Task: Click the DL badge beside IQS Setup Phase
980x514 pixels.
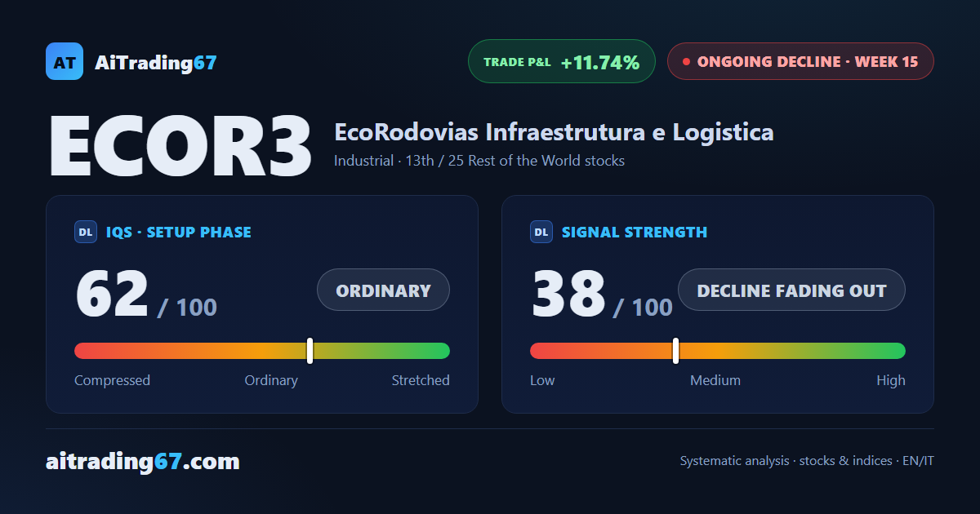Action: (x=86, y=232)
